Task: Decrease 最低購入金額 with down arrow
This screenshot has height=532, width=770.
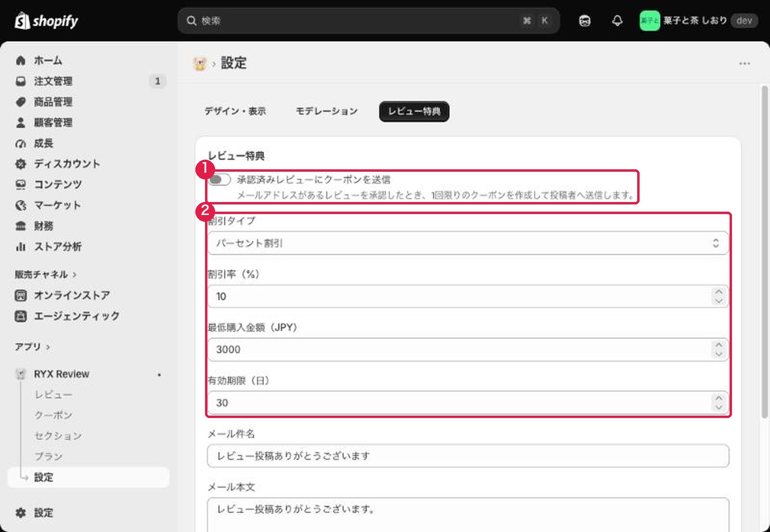Action: point(719,354)
